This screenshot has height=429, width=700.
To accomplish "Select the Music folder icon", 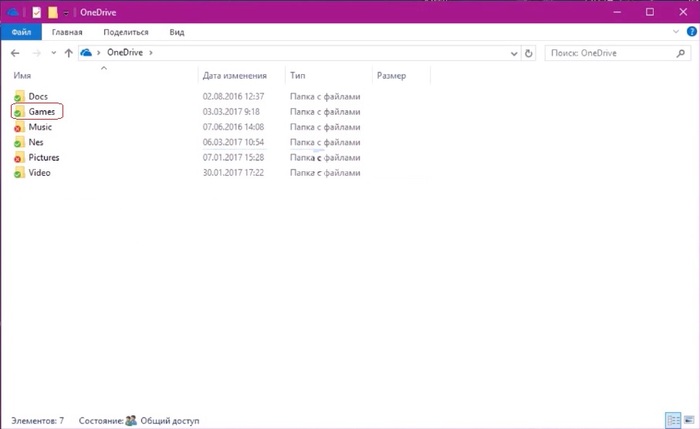I will (x=18, y=127).
